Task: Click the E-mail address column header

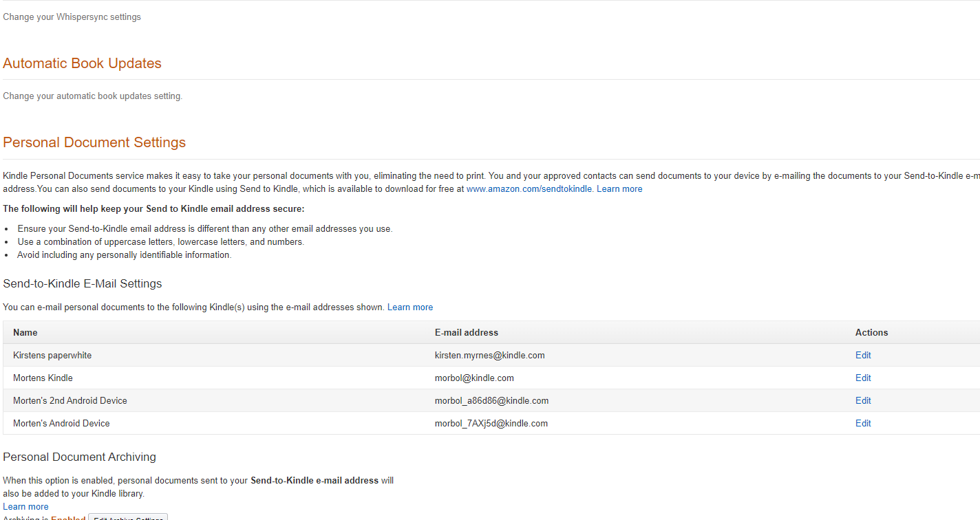Action: coord(466,332)
